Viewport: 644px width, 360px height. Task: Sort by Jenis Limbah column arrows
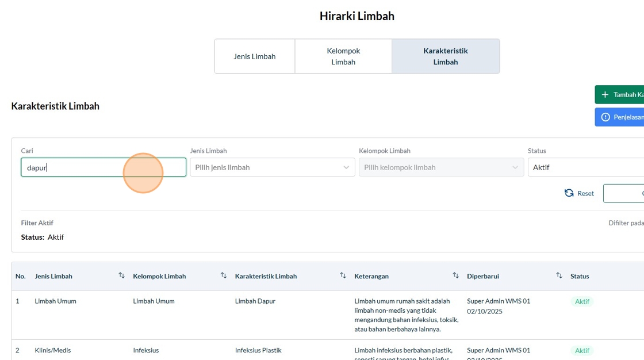[121, 276]
